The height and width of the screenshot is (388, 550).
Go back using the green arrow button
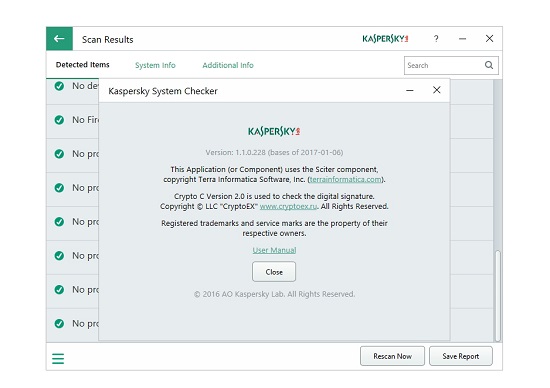[x=59, y=39]
